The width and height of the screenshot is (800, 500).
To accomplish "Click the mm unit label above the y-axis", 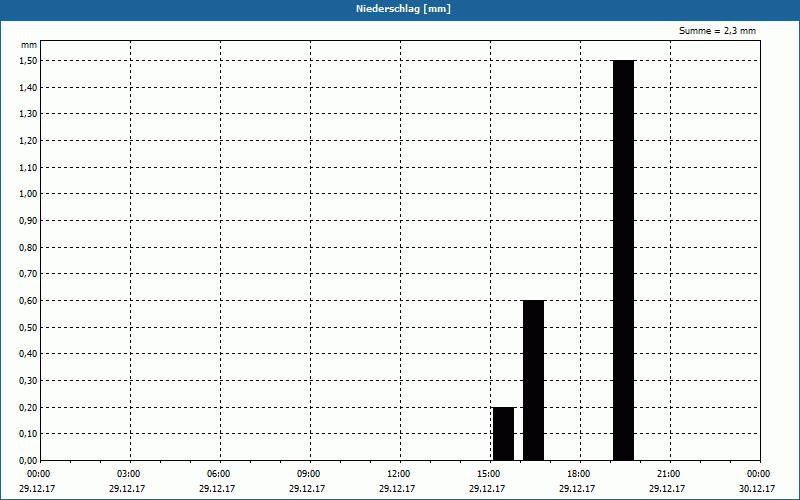I will click(x=29, y=45).
